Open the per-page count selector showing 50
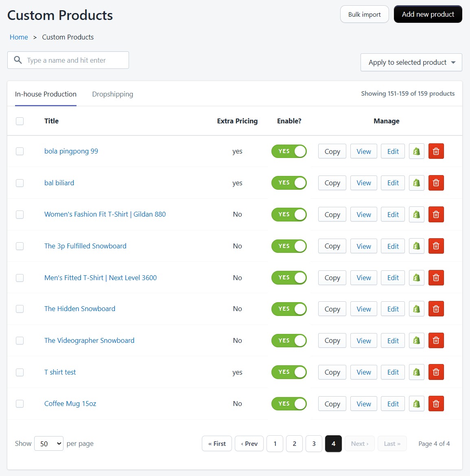The height and width of the screenshot is (476, 470). coord(48,443)
